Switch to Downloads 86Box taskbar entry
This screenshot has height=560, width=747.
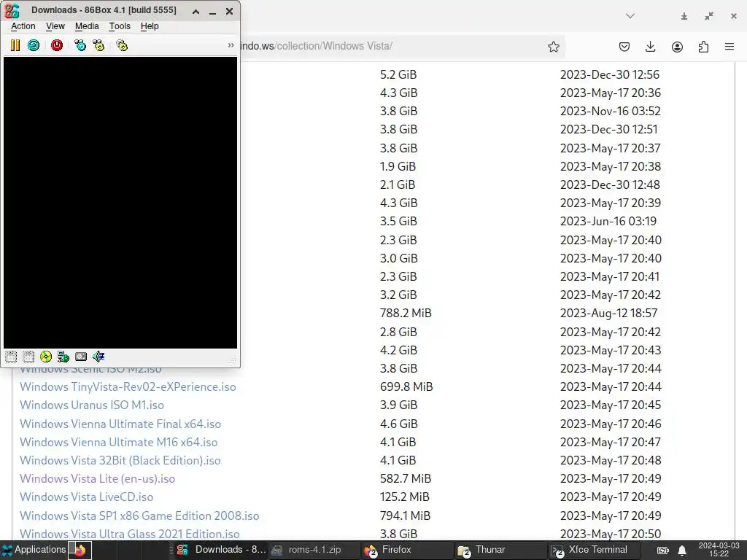222,550
